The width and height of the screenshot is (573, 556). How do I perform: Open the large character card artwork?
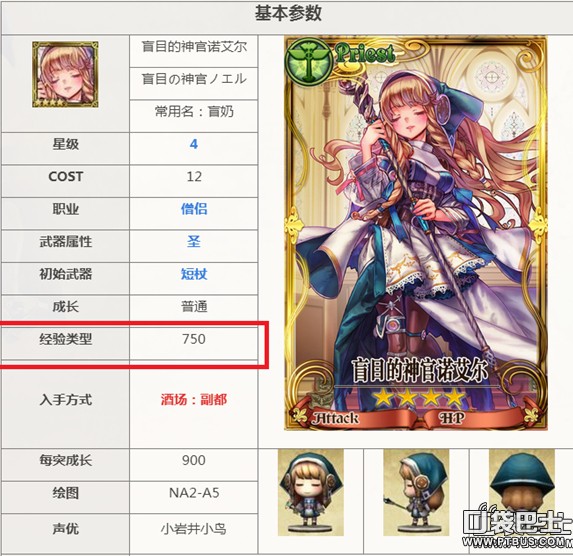click(416, 233)
